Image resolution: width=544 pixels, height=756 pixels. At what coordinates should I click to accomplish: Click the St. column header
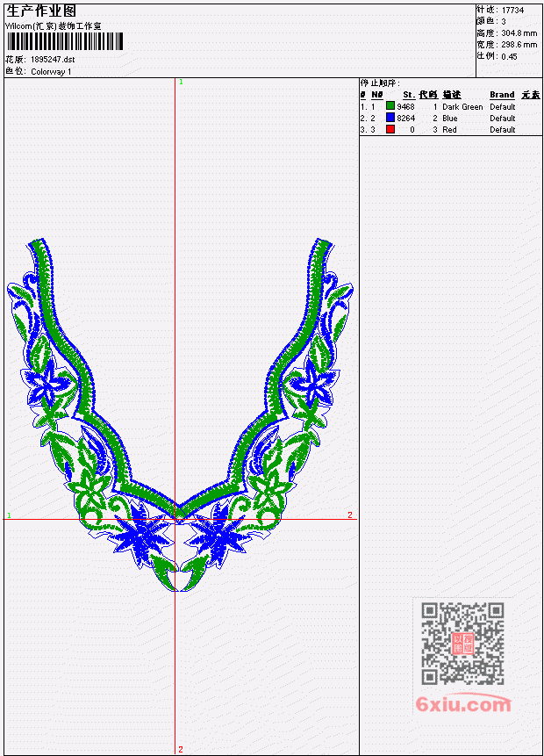point(409,95)
